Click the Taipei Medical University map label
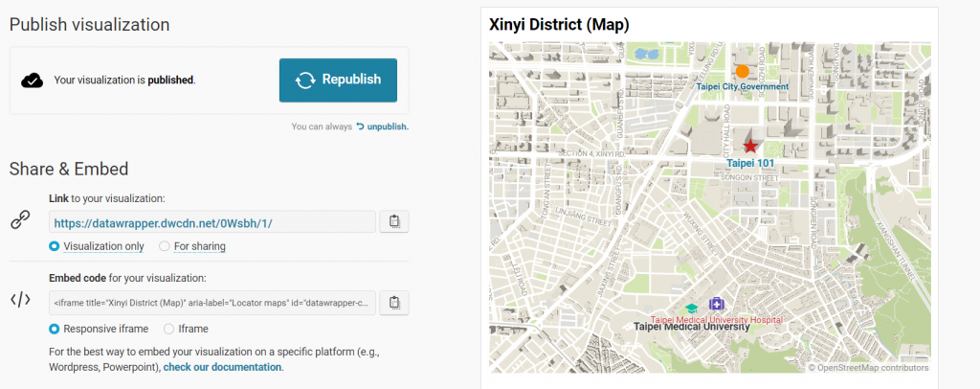The image size is (980, 389). 691,327
